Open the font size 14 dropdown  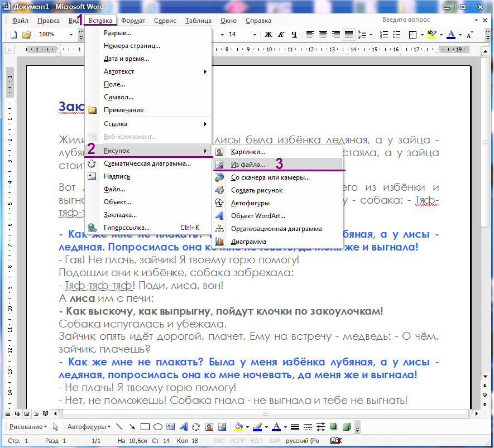pyautogui.click(x=255, y=35)
